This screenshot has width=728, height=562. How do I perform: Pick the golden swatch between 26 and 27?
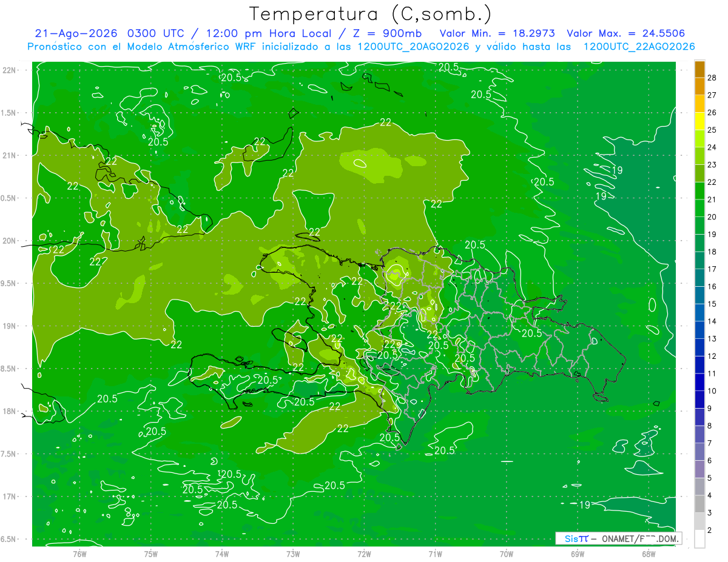(x=699, y=104)
